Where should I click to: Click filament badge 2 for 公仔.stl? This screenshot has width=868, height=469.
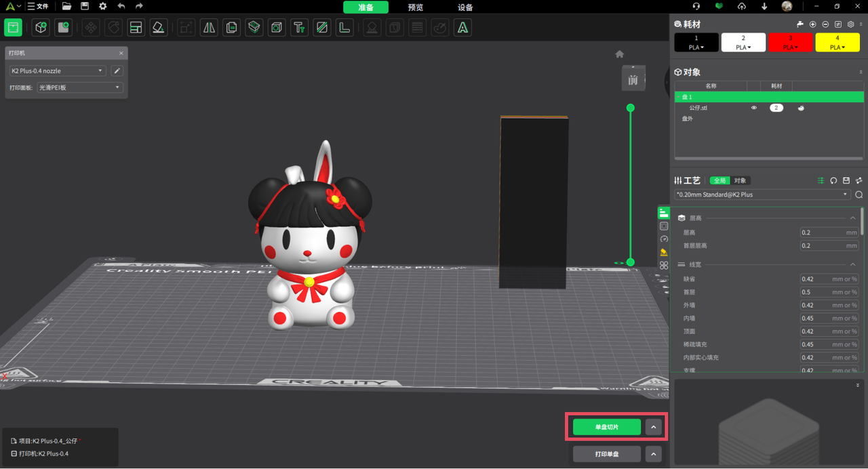(776, 108)
